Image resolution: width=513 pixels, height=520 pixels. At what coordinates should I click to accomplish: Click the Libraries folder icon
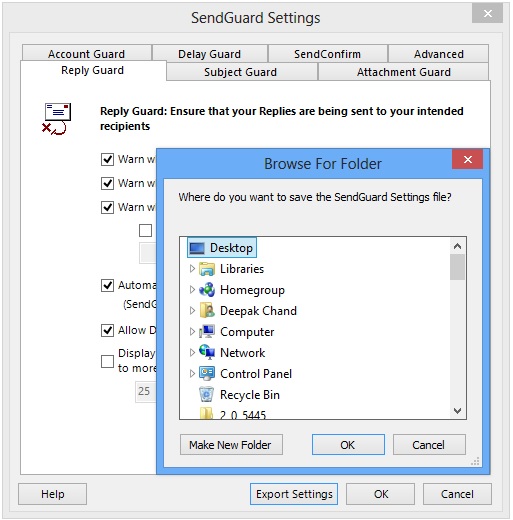207,269
